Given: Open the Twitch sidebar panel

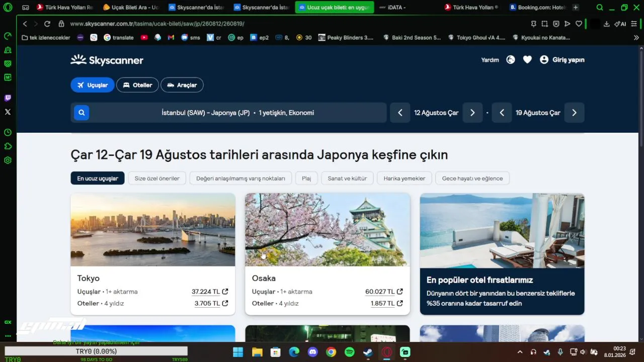Looking at the screenshot, I should [x=8, y=98].
